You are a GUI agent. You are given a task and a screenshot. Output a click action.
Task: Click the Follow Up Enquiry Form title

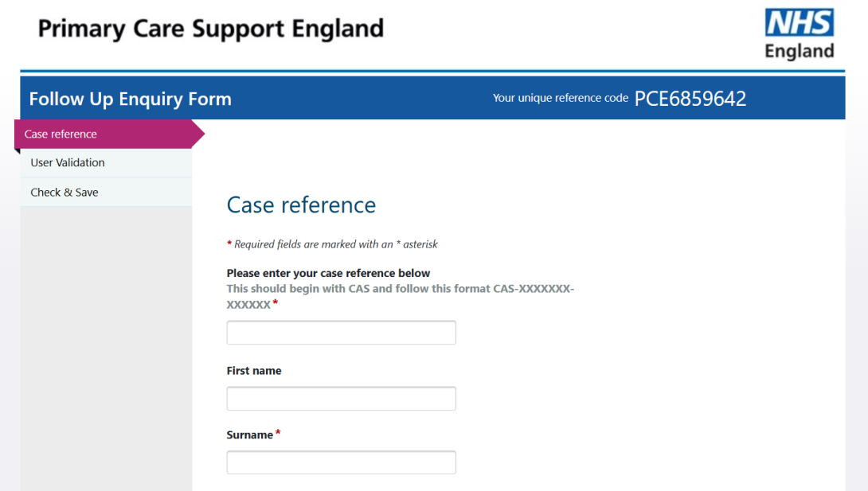(130, 99)
